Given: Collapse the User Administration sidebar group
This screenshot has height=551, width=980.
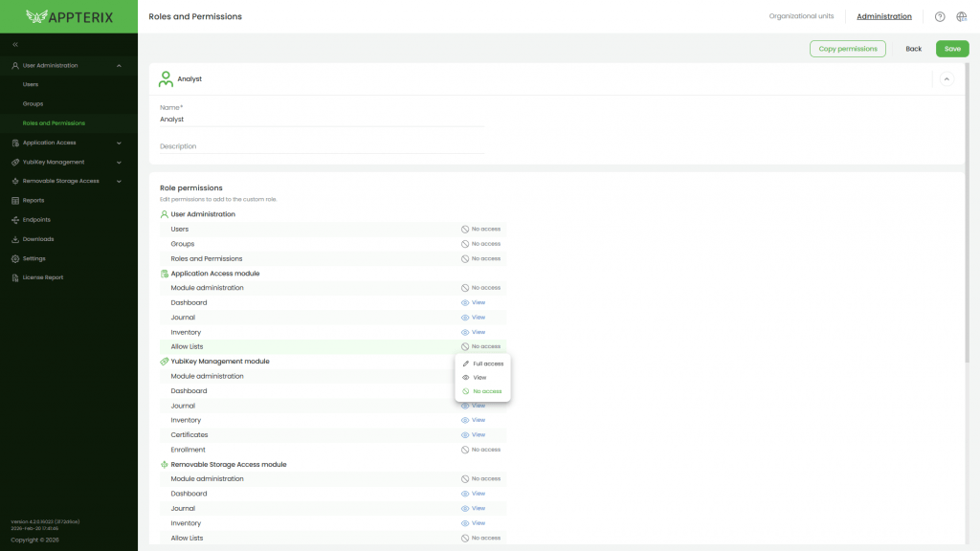Looking at the screenshot, I should click(120, 64).
